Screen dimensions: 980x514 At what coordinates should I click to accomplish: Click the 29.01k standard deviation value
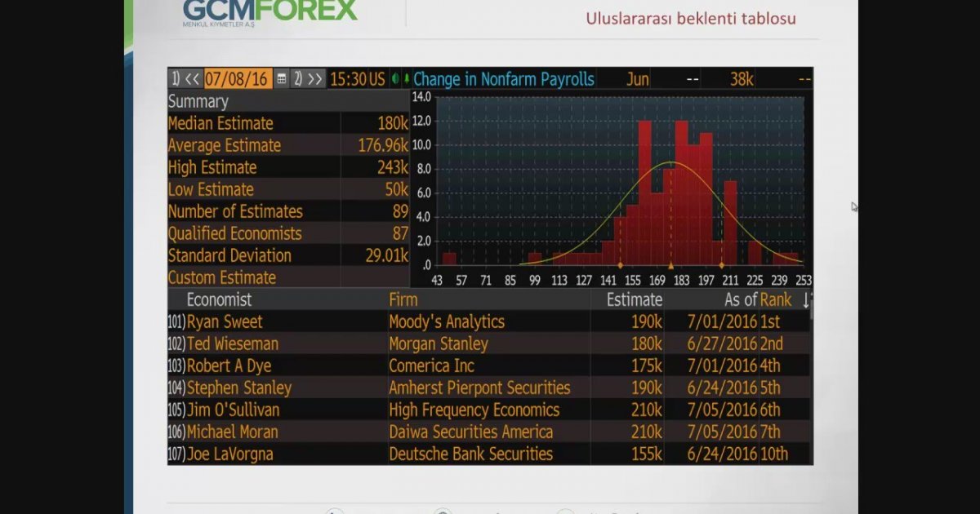tap(386, 255)
